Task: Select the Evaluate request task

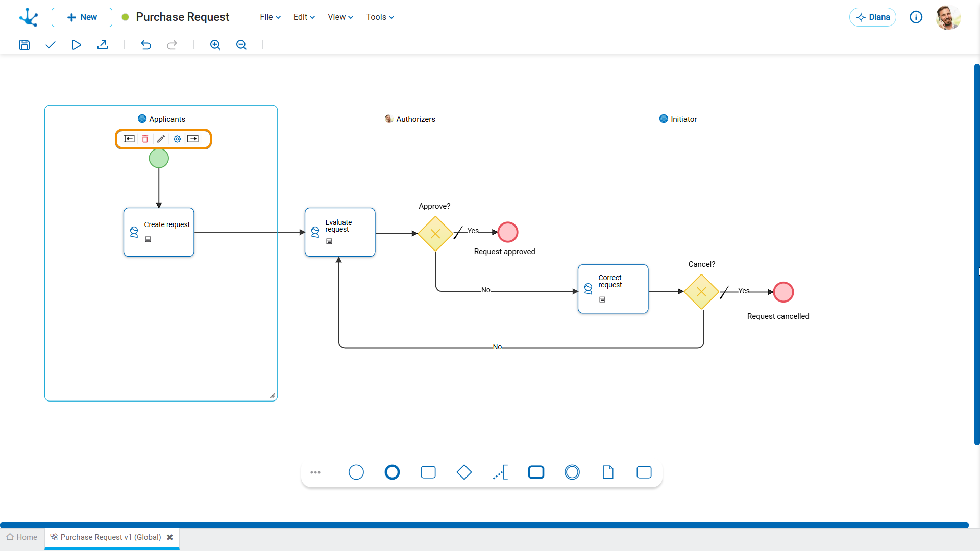Action: click(340, 232)
